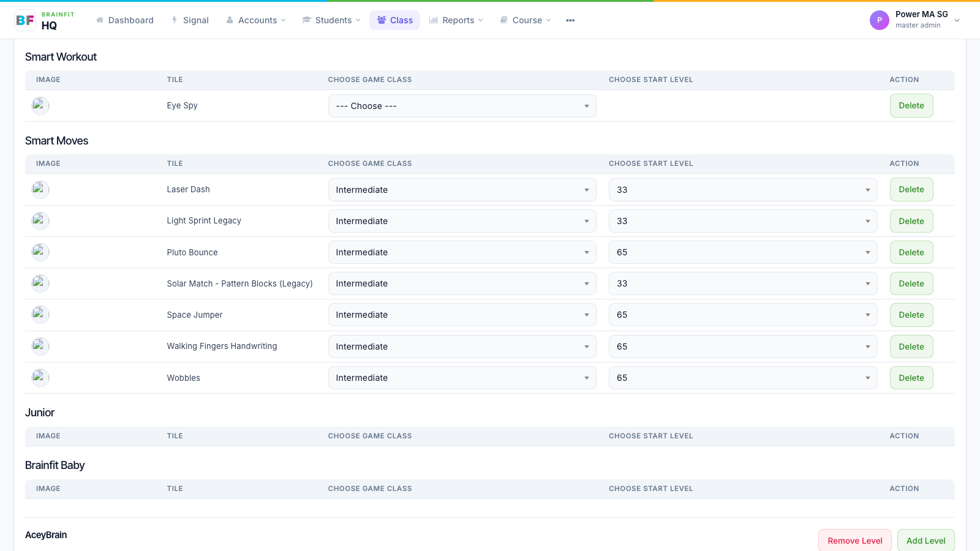Screen dimensions: 980x551
Task: Open Wobbles game class dropdown
Action: pos(462,378)
